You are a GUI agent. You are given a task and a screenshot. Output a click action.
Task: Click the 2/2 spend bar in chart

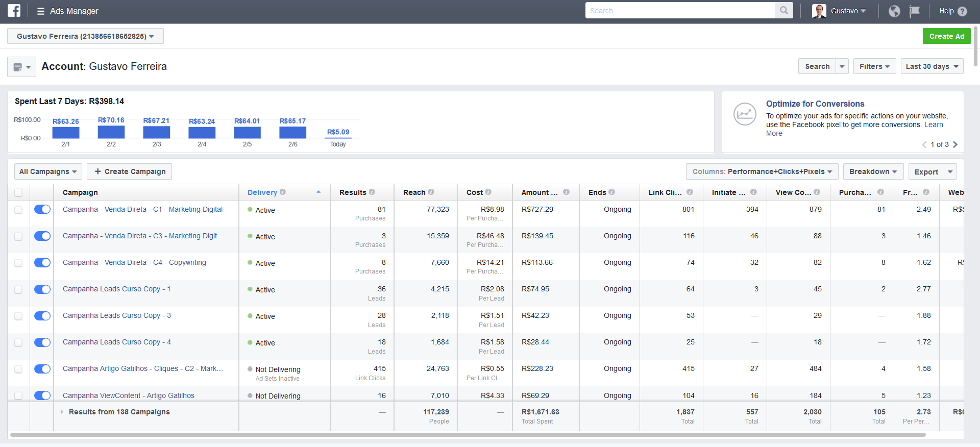point(111,133)
